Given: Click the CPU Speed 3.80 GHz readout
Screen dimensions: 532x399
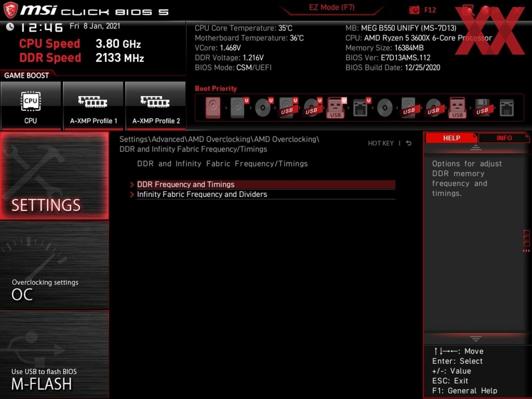Looking at the screenshot, I should coord(80,44).
